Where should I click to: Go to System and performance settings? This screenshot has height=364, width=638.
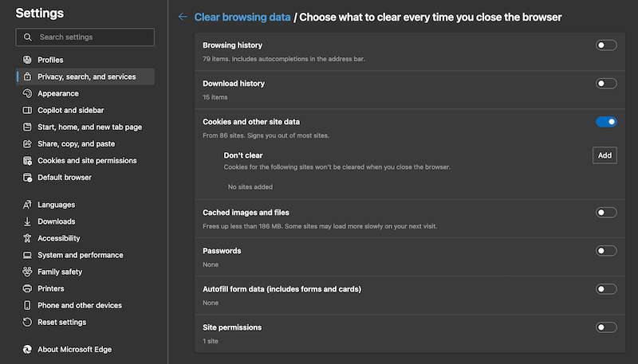coord(80,255)
